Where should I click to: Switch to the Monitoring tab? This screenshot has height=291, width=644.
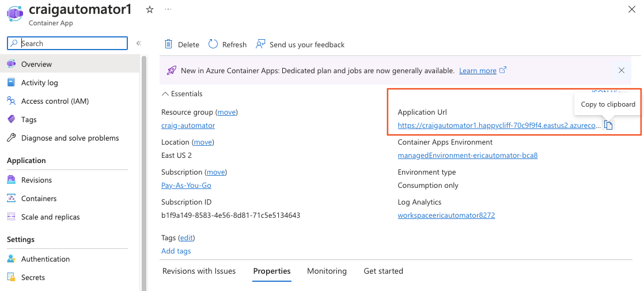point(327,271)
